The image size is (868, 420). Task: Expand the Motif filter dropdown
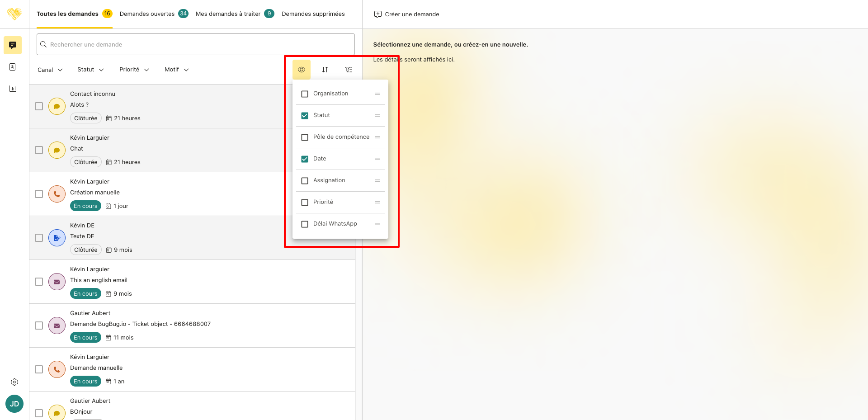coord(176,70)
